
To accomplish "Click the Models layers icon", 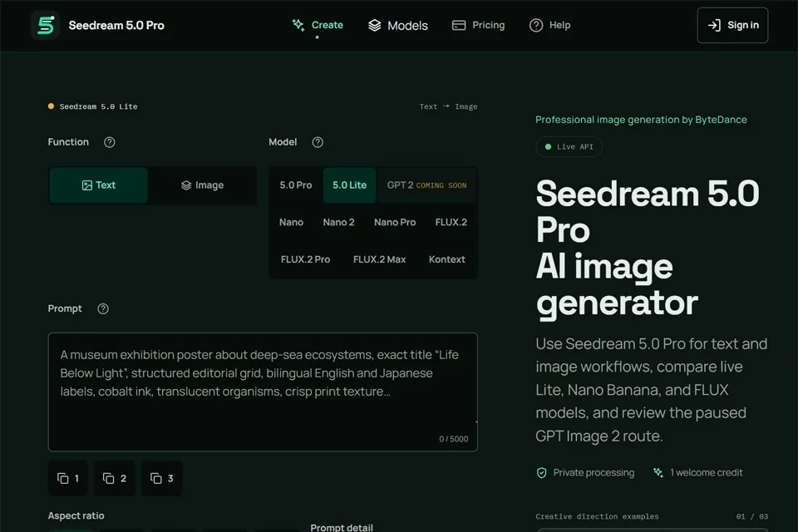I will [x=375, y=25].
